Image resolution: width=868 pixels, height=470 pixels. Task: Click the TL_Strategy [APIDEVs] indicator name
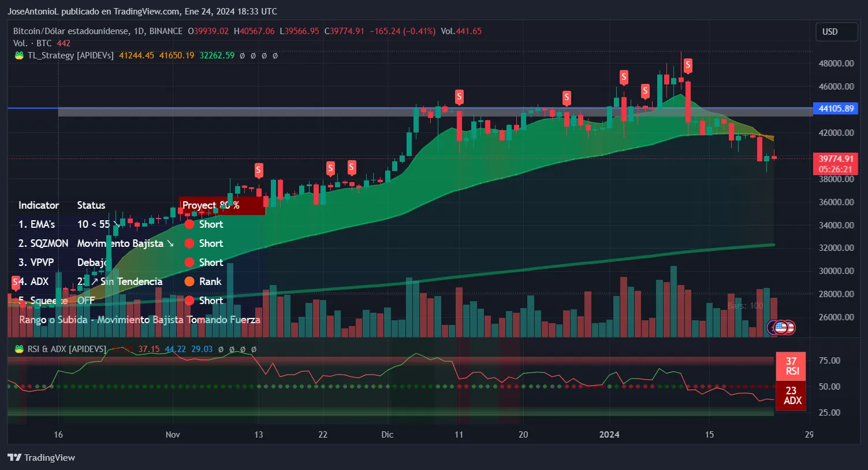[70, 55]
